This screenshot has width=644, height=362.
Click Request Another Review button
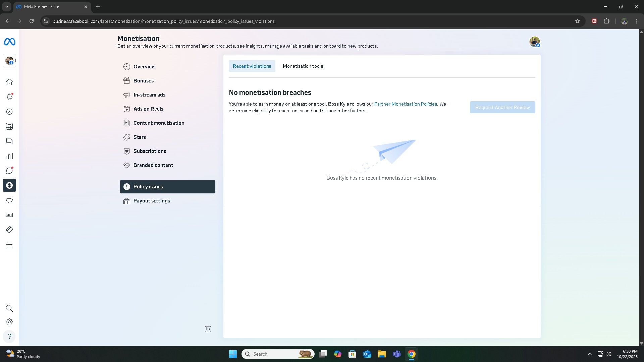coord(502,107)
